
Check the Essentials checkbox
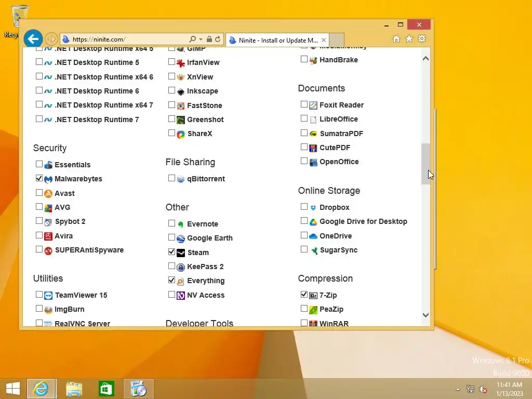point(39,164)
